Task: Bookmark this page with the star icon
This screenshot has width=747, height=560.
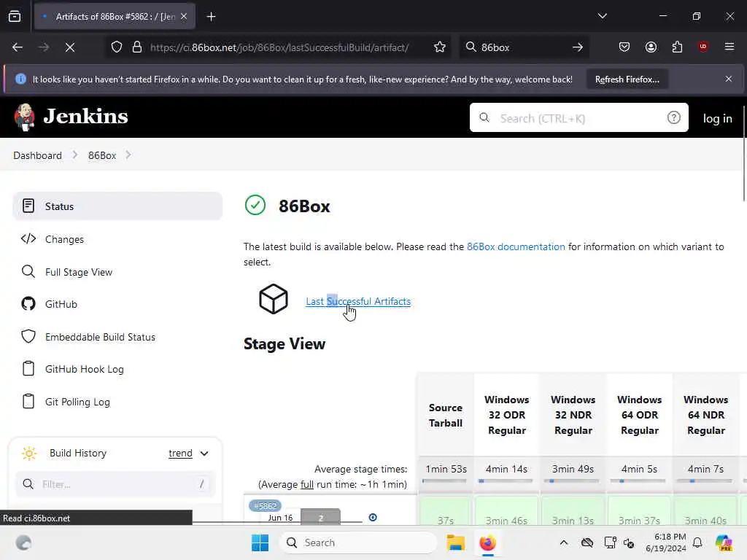Action: click(440, 47)
